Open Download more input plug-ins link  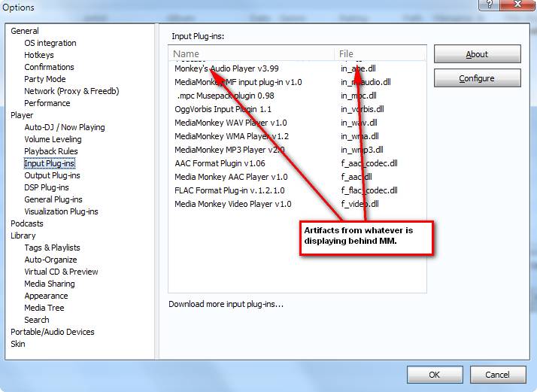click(x=226, y=305)
